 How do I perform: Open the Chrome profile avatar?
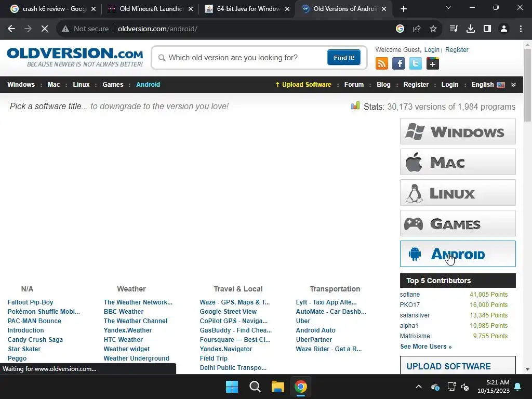coord(504,29)
